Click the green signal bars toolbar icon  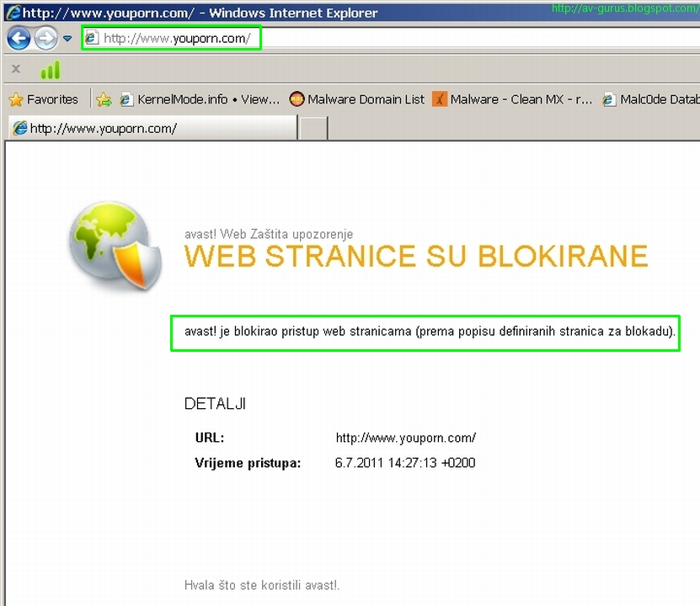click(50, 70)
